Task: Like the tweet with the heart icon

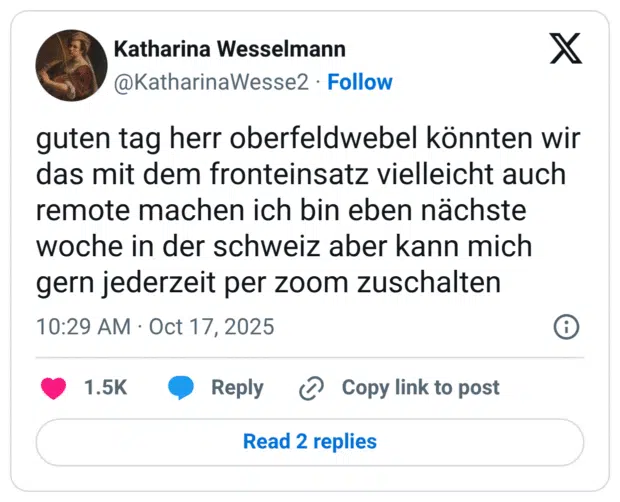Action: click(53, 388)
